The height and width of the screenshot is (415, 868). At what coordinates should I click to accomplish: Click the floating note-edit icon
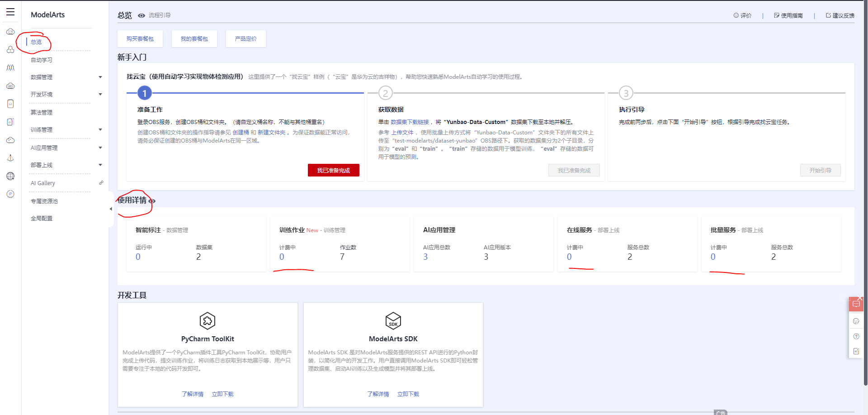point(856,351)
